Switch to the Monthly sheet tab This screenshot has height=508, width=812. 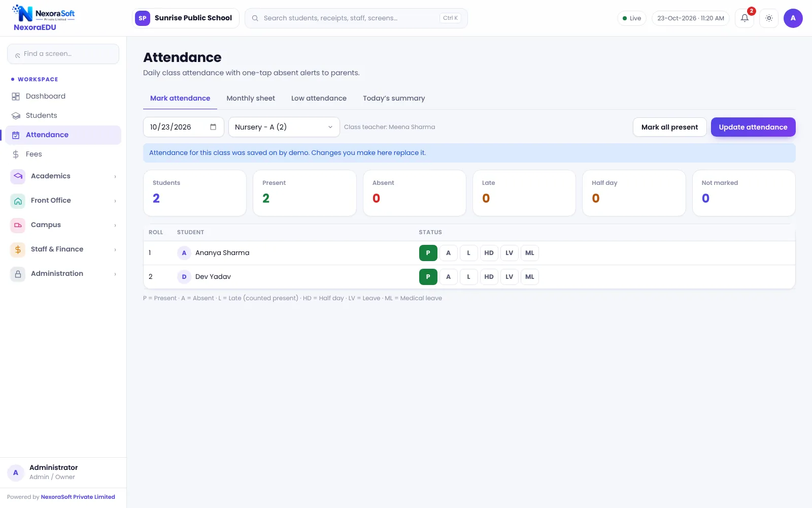tap(251, 99)
